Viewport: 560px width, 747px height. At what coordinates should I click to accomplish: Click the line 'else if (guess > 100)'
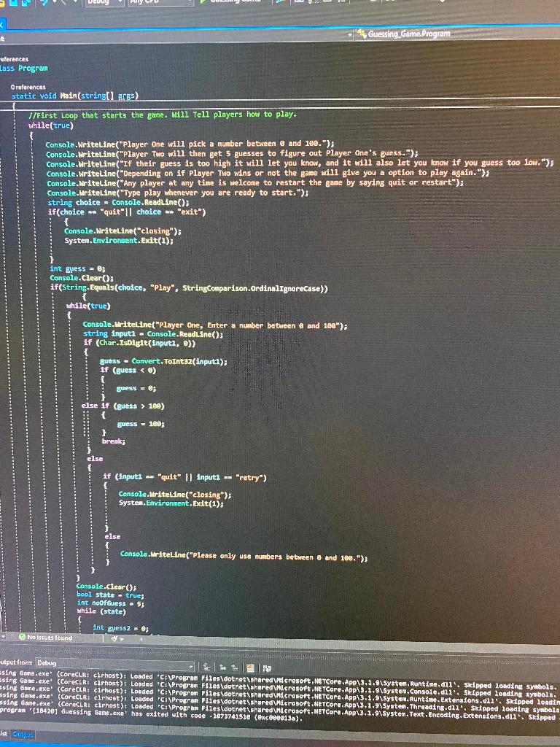click(122, 406)
